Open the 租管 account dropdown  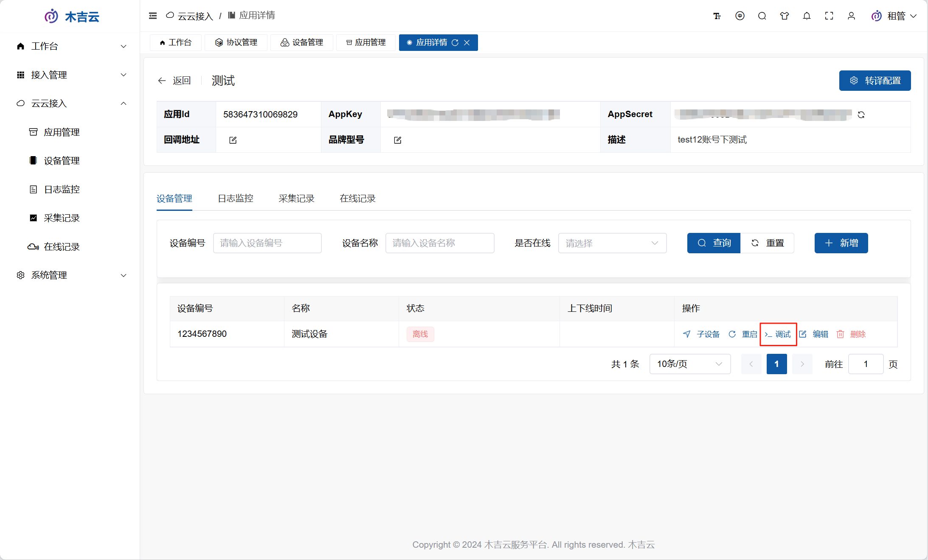click(x=894, y=16)
